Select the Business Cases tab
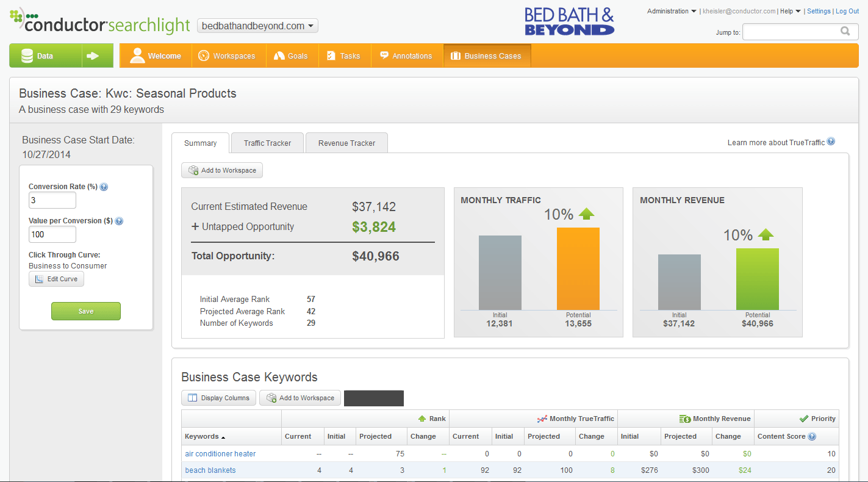Viewport: 868px width, 482px height. [x=487, y=56]
